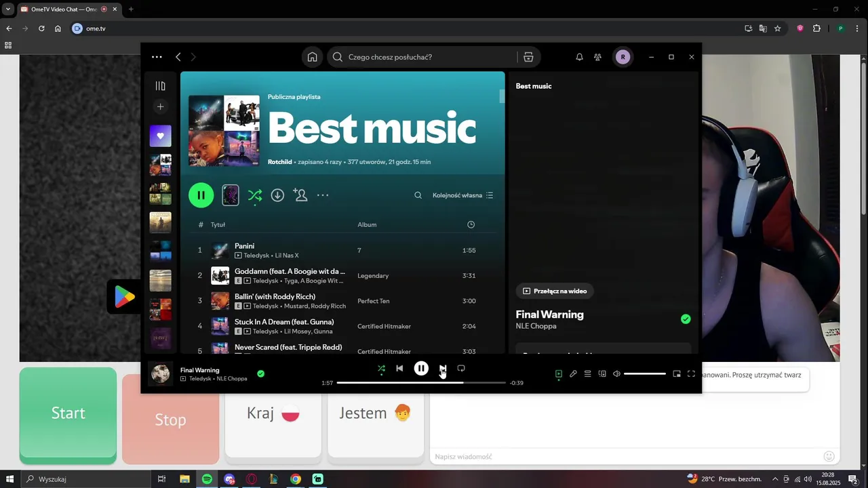This screenshot has height=488, width=868.
Task: Click the green Start button on OmeTV
Action: coord(68,414)
